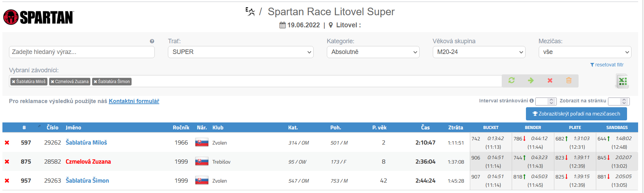Sort table by Jméno column header
Viewport: 644px width, 193px height.
click(73, 128)
